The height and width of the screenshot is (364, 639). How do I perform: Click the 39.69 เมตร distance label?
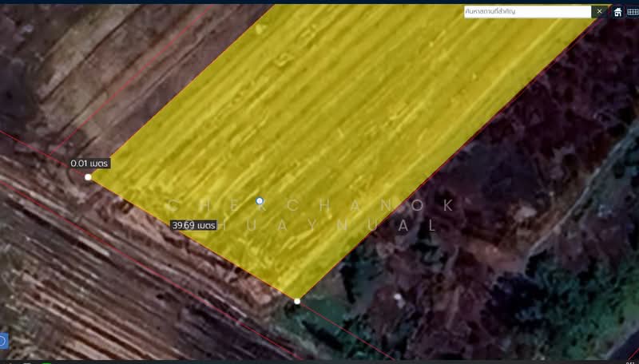coord(194,226)
